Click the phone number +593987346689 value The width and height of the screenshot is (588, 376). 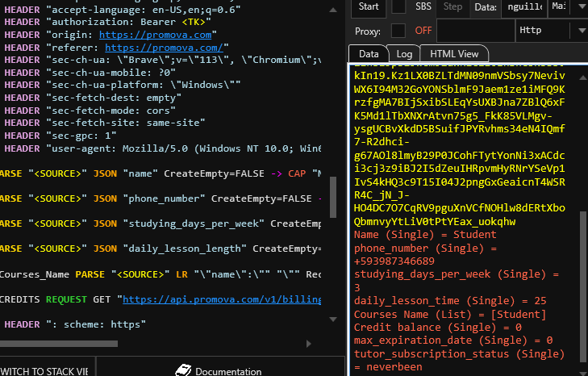click(394, 261)
